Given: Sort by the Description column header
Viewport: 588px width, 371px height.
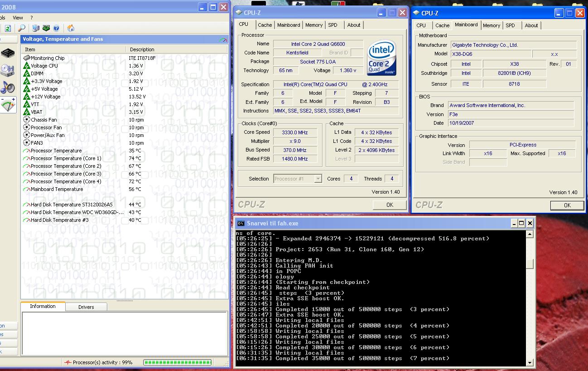Looking at the screenshot, I should coord(177,49).
